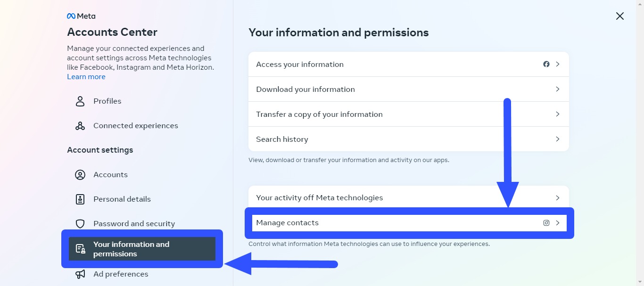Select the Accounts icon in sidebar

[80, 174]
